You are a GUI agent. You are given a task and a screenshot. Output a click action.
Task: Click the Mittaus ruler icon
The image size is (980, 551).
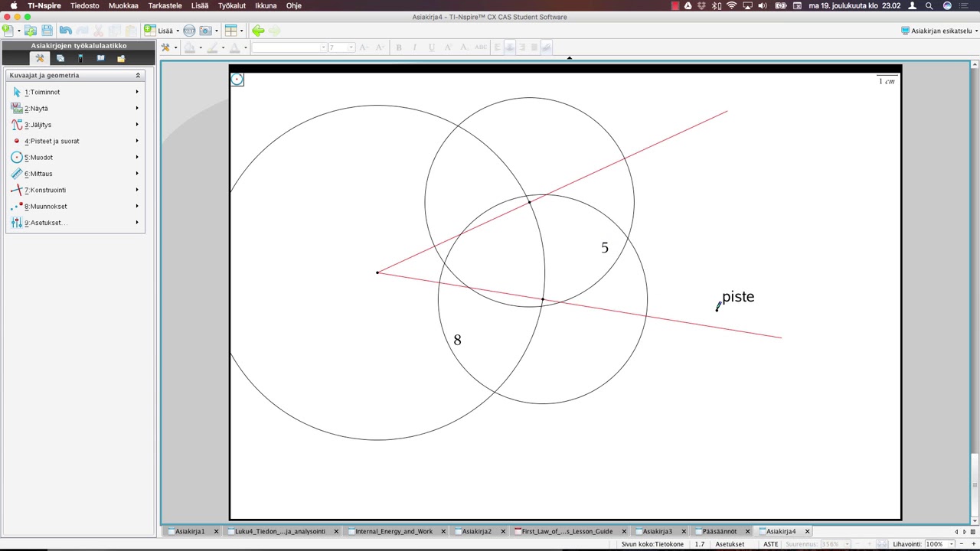tap(17, 174)
